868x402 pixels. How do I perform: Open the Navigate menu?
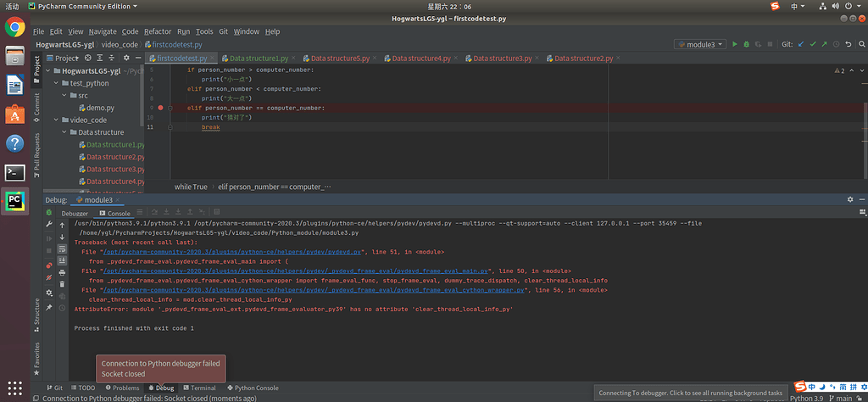point(103,31)
